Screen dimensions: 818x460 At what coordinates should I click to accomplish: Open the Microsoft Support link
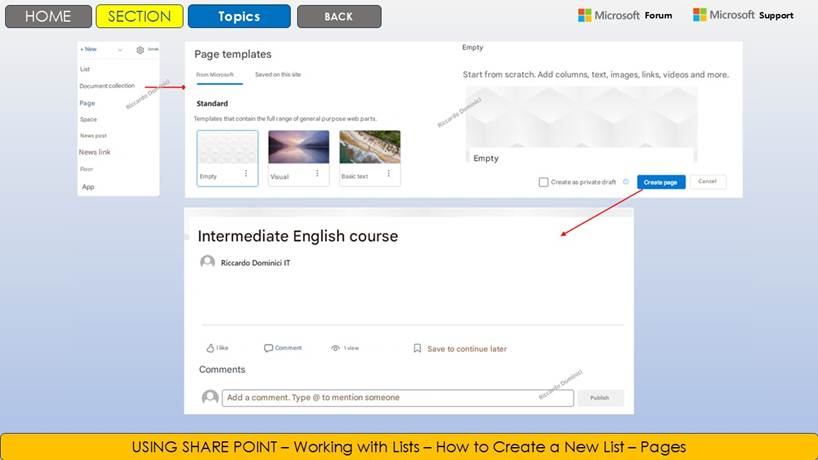[743, 15]
